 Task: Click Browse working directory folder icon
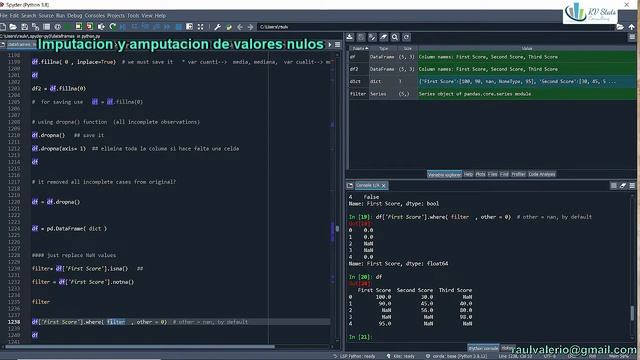point(620,27)
